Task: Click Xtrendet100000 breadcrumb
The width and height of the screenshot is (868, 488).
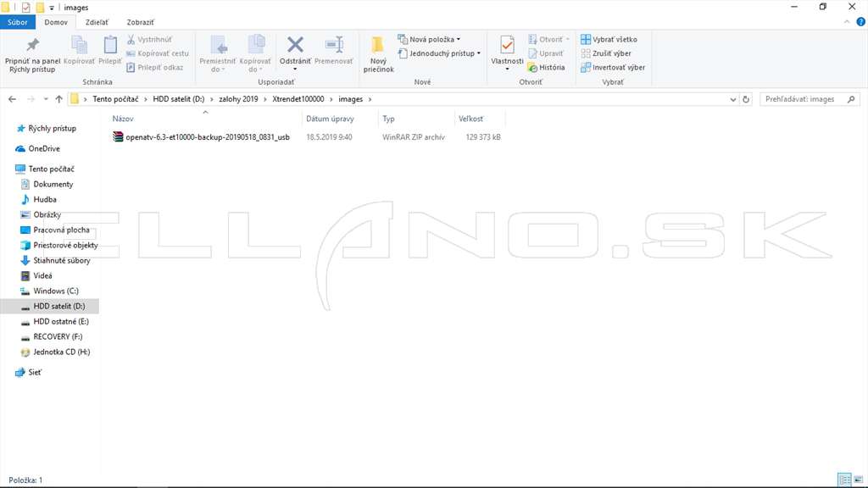Action: pos(298,99)
